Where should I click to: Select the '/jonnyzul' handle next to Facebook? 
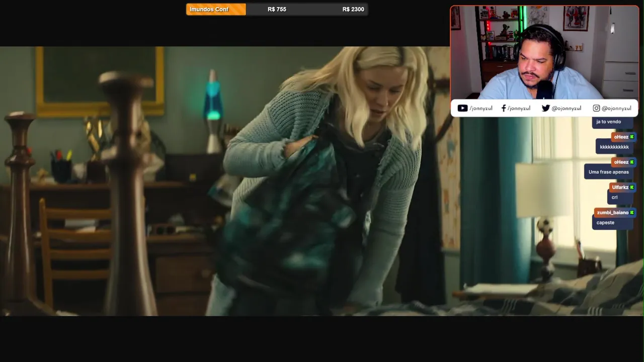click(519, 108)
